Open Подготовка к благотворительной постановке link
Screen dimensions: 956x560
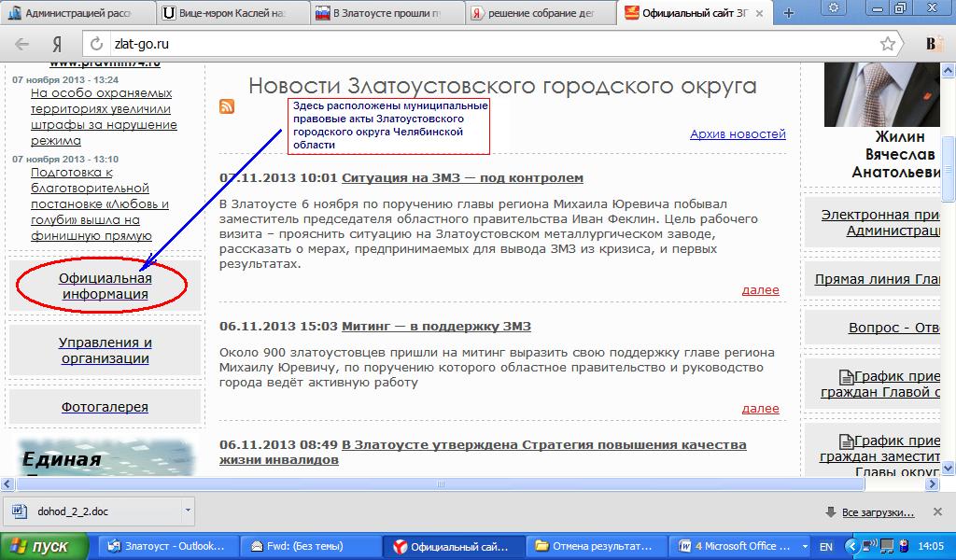tap(100, 203)
